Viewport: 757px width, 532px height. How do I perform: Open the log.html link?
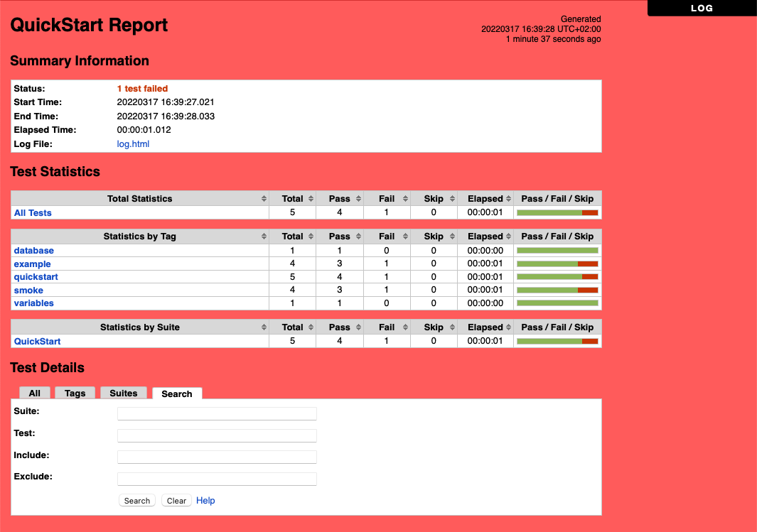coord(133,143)
